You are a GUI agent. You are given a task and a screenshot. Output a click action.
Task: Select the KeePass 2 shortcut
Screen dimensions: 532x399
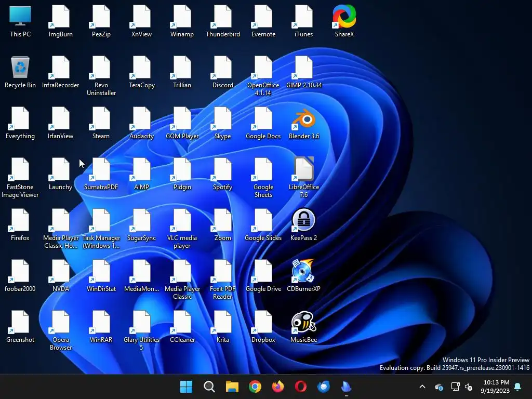click(x=303, y=224)
